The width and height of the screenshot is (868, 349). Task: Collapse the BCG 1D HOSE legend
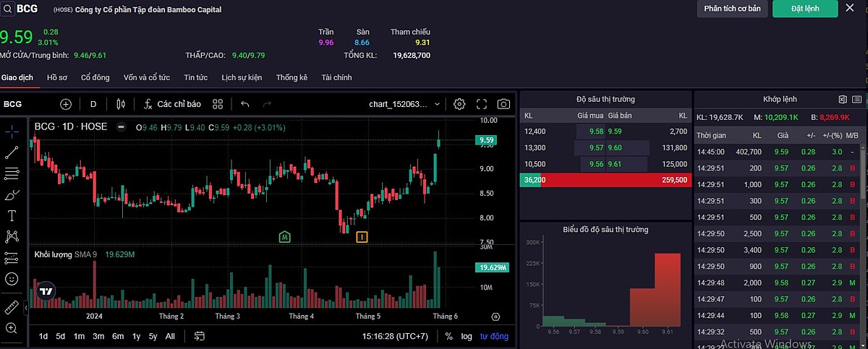point(121,127)
